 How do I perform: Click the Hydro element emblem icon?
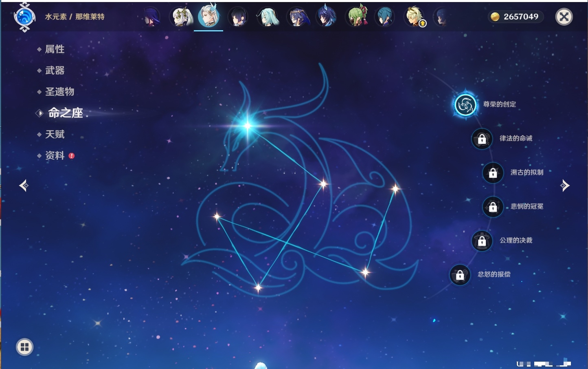click(24, 17)
